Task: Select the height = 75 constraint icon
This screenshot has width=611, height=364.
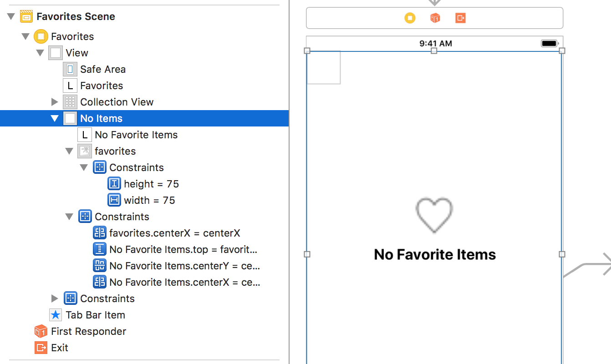Action: click(114, 184)
